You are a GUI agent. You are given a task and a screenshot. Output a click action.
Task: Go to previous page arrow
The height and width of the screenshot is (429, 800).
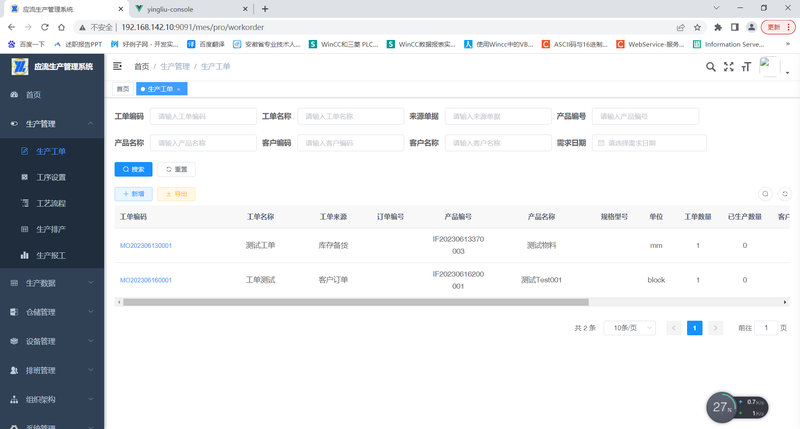coord(674,328)
